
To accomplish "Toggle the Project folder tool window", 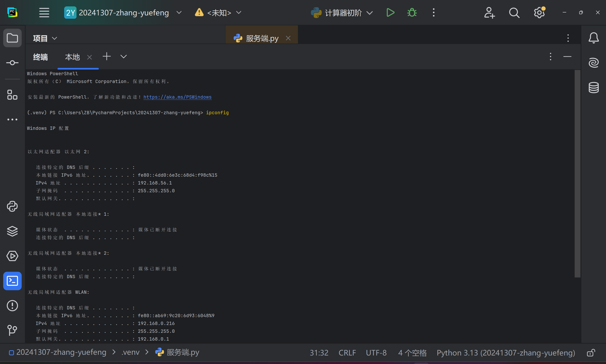I will [12, 38].
